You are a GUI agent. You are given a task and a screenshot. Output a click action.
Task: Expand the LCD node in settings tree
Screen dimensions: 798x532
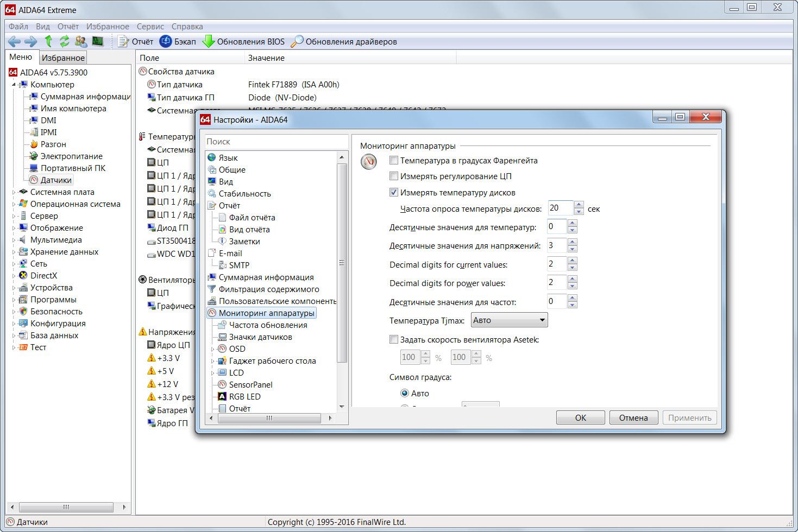point(212,372)
